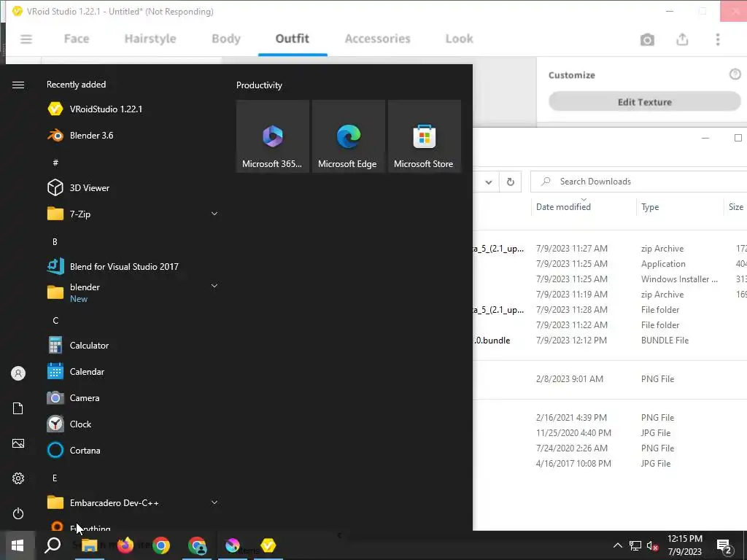This screenshot has height=560, width=747.
Task: Open address bar history dropdown in Explorer
Action: point(489,182)
